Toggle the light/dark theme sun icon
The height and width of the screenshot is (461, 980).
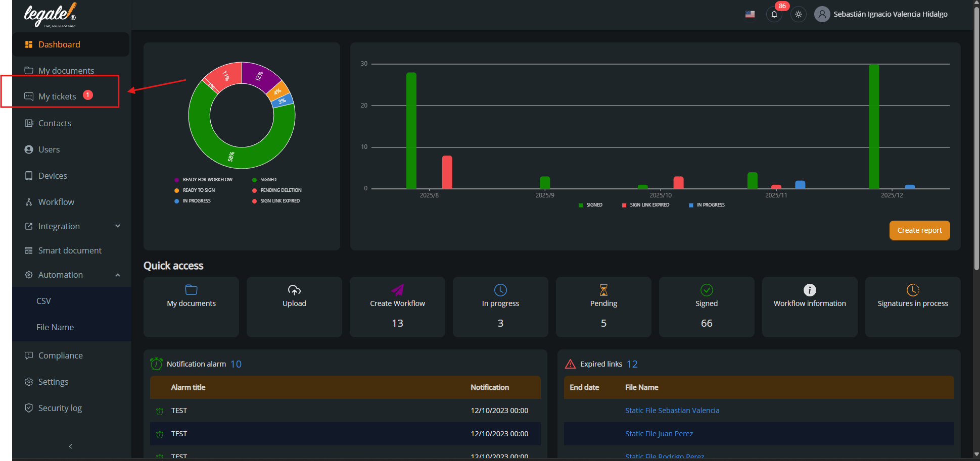click(798, 14)
